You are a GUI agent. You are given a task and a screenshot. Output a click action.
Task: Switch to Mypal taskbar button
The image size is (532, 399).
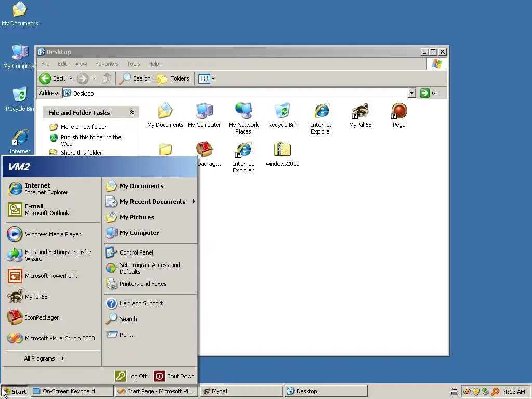241,391
